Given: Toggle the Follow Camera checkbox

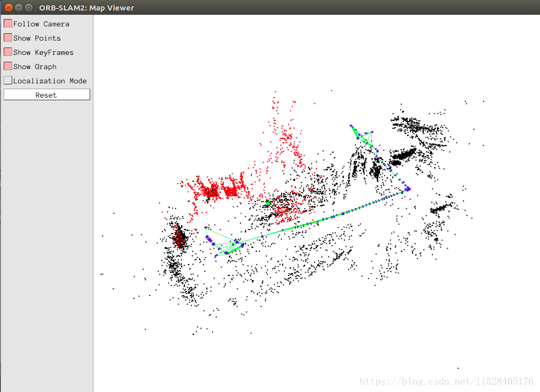Looking at the screenshot, I should pos(8,23).
